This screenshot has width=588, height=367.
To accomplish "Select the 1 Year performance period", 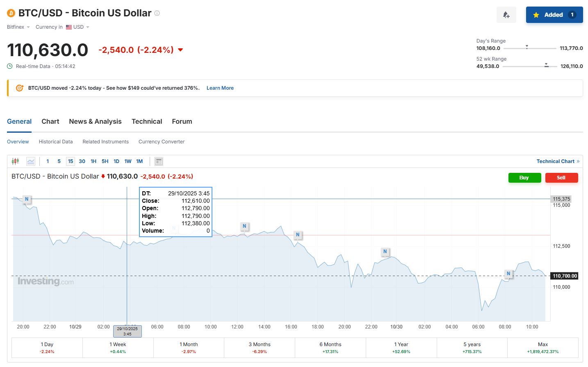I will 401,348.
